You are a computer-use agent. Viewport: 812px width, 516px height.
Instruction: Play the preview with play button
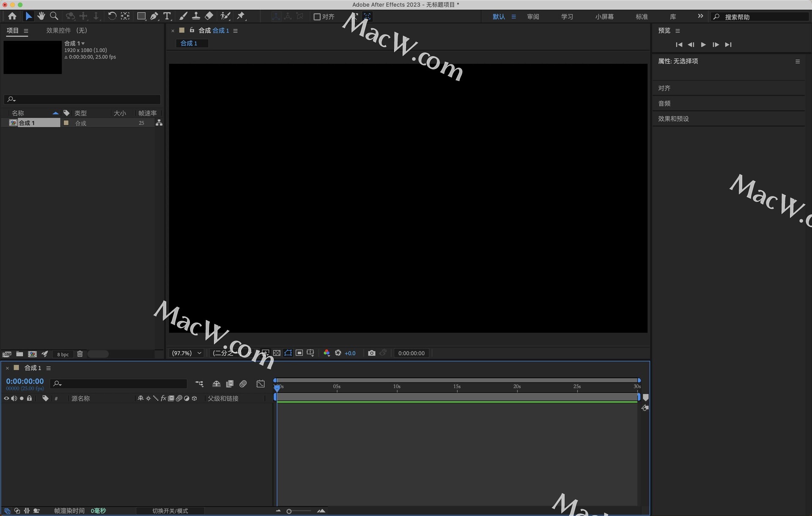tap(703, 44)
